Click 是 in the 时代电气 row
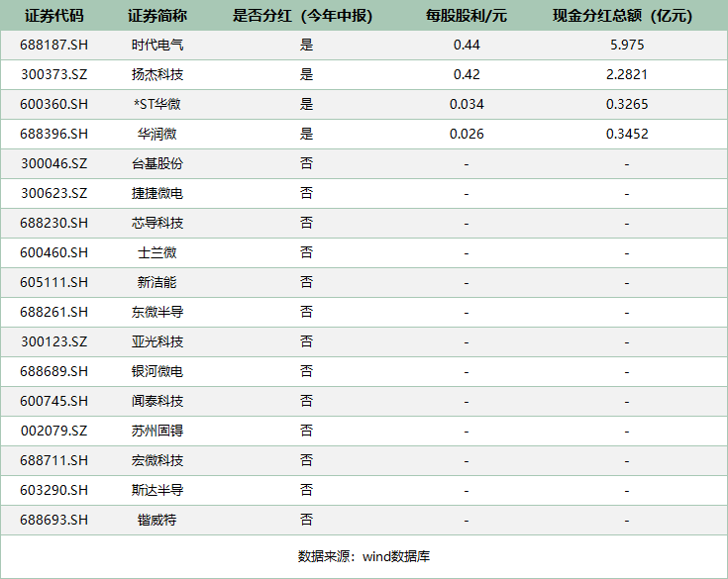The width and height of the screenshot is (728, 579). pyautogui.click(x=306, y=45)
